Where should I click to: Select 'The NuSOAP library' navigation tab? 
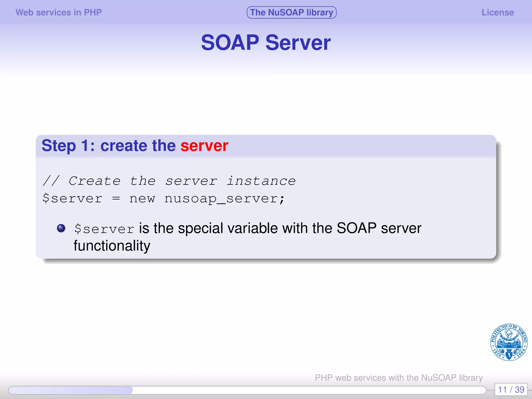point(291,12)
